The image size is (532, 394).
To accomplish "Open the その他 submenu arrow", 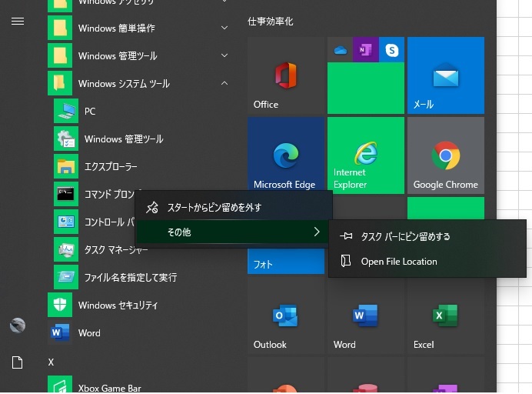I will click(316, 232).
